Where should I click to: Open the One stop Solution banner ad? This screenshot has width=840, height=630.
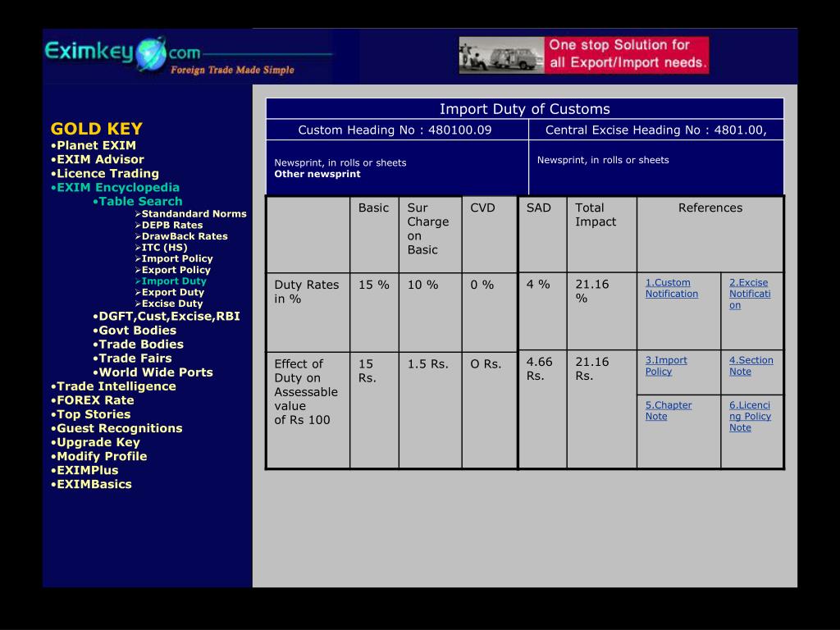coord(584,55)
